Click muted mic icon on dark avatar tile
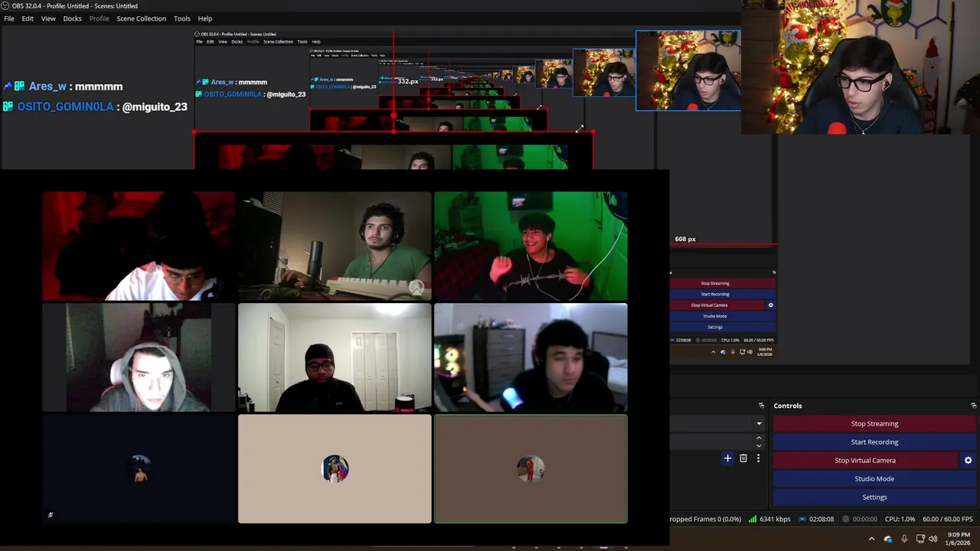Image resolution: width=980 pixels, height=551 pixels. (51, 515)
